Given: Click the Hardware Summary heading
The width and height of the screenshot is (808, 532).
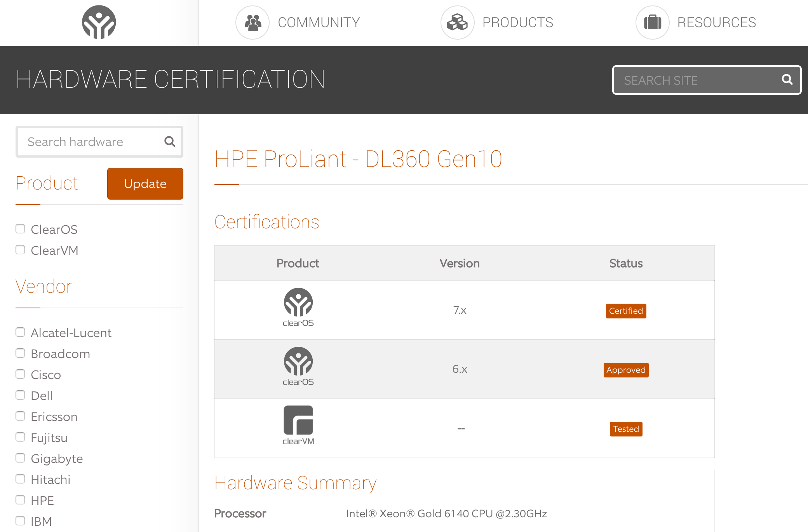Looking at the screenshot, I should click(x=296, y=483).
